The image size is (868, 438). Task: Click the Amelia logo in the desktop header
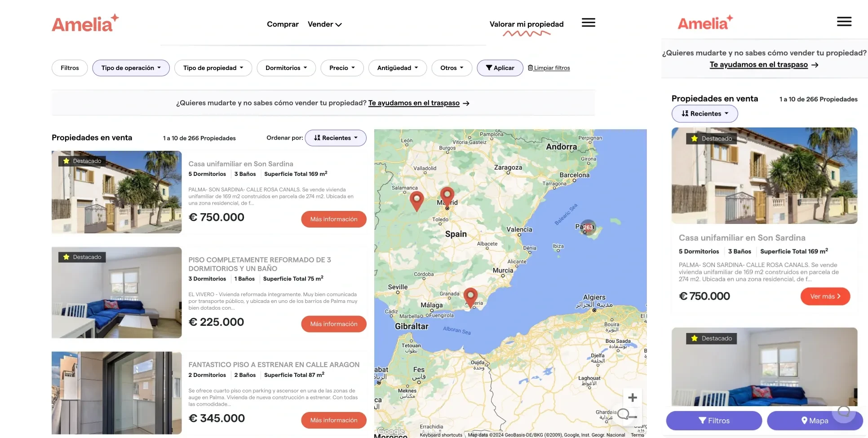[85, 23]
